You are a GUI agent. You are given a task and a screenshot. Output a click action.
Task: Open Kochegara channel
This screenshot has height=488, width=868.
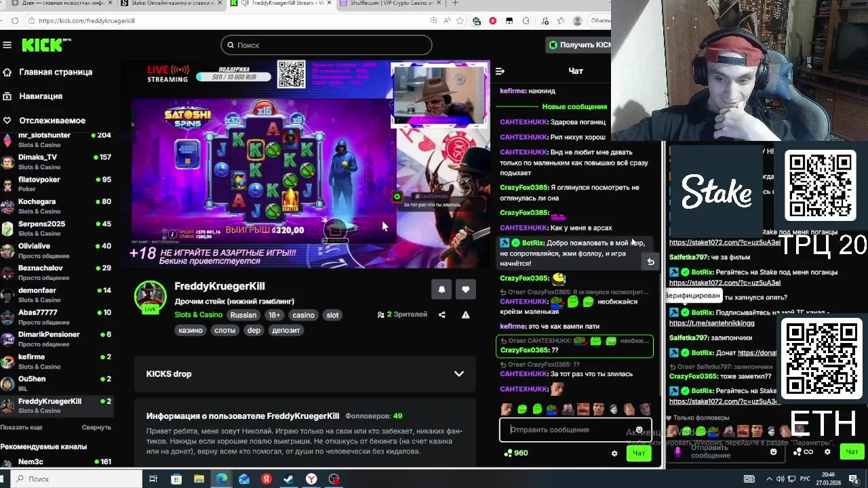[x=57, y=206]
